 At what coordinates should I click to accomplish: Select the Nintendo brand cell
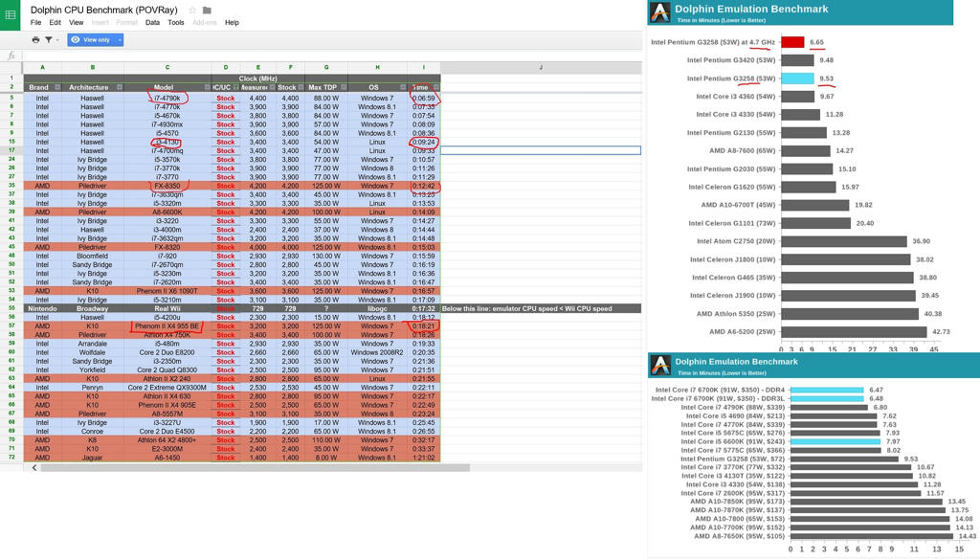[x=42, y=309]
